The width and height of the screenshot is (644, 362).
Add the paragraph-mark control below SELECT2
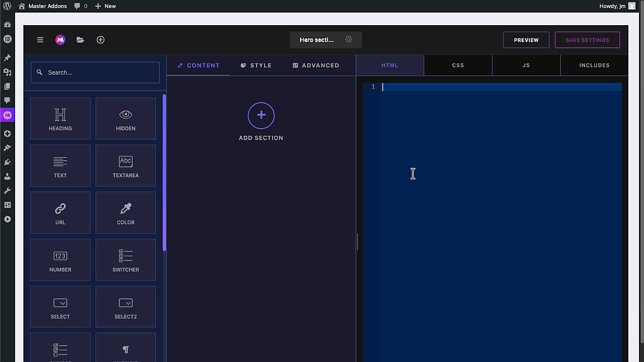(x=126, y=348)
